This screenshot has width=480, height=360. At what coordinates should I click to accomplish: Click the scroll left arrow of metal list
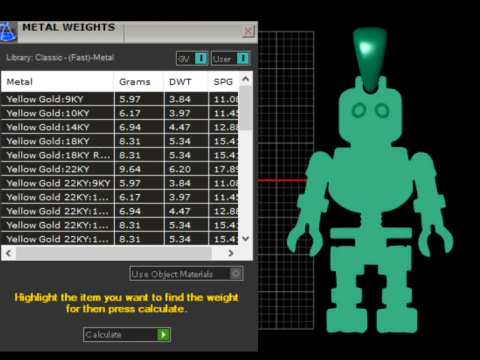[x=9, y=253]
